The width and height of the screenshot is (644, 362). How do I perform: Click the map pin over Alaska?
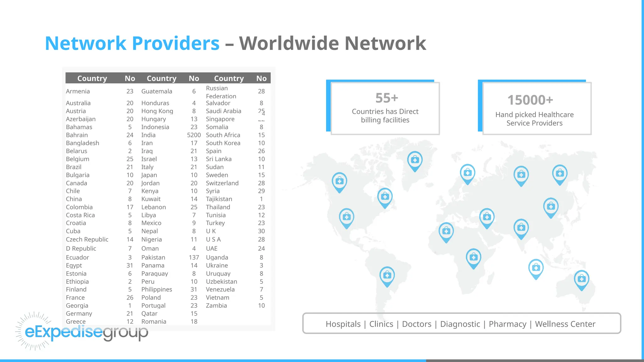click(x=339, y=182)
